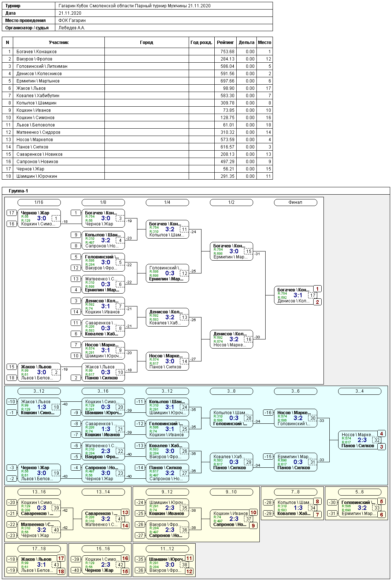This screenshot has width=392, height=581.
Task: Open the 5...6 placement bracket header
Action: (x=359, y=492)
